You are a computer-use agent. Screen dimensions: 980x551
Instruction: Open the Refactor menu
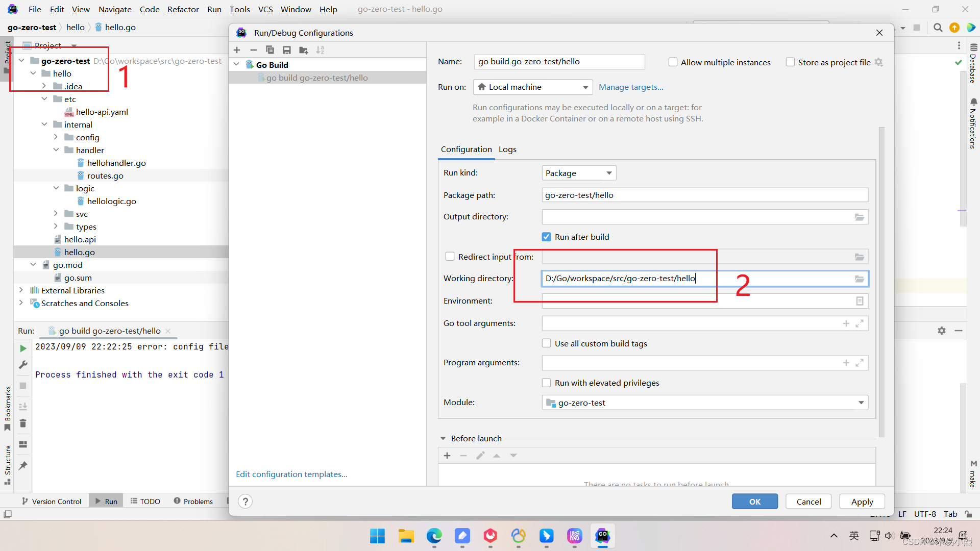tap(183, 9)
